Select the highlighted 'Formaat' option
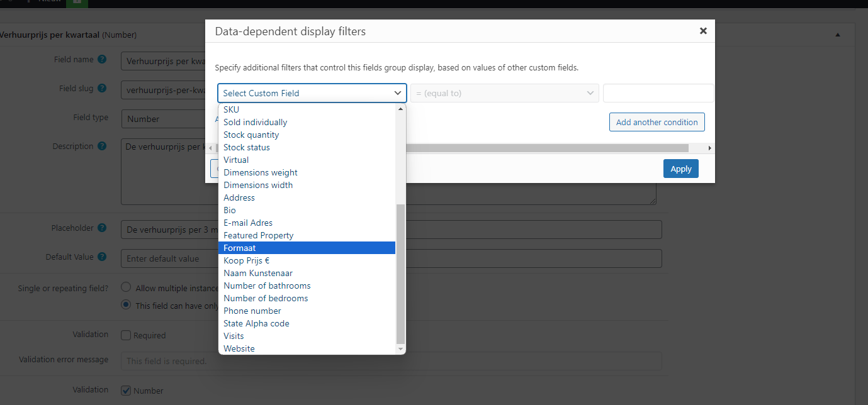 pyautogui.click(x=307, y=248)
